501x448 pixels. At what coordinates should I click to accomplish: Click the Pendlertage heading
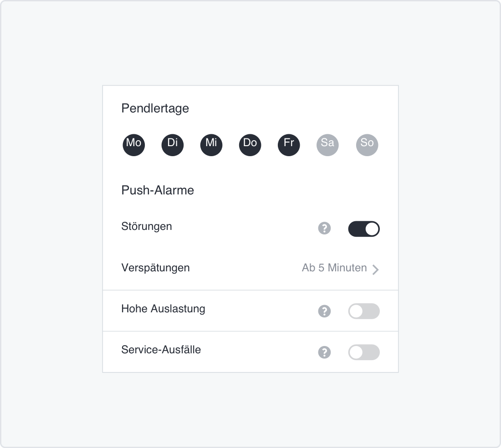click(155, 108)
